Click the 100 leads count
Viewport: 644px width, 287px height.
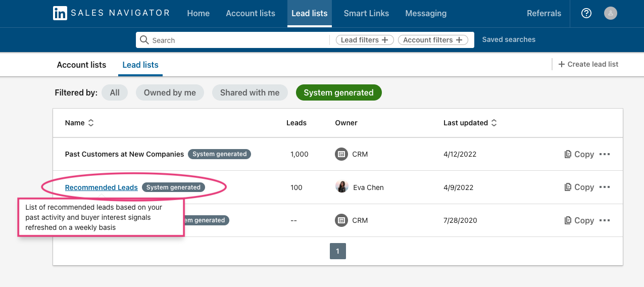click(x=296, y=187)
